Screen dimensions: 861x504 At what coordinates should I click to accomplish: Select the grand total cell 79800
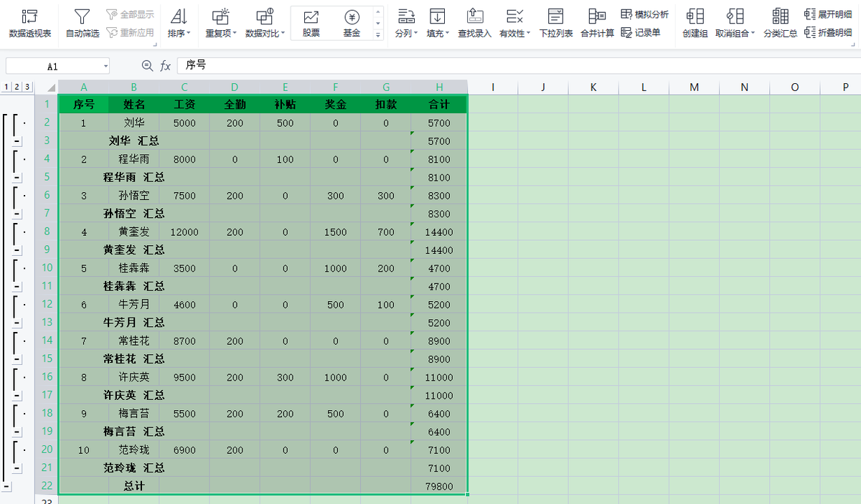[439, 486]
